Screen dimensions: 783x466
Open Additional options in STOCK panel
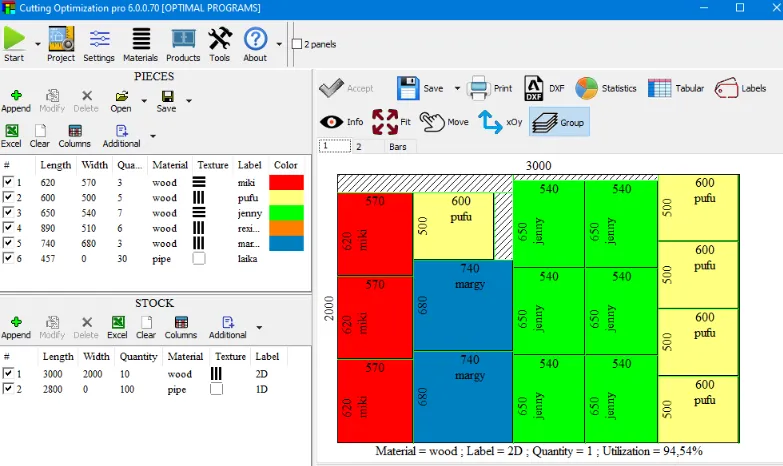[228, 327]
